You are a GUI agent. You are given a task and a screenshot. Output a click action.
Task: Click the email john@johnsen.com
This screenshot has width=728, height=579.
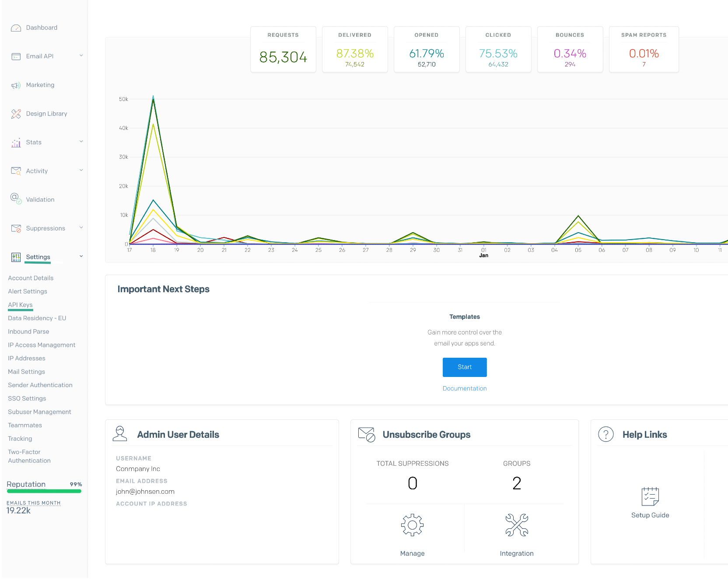[x=145, y=492]
